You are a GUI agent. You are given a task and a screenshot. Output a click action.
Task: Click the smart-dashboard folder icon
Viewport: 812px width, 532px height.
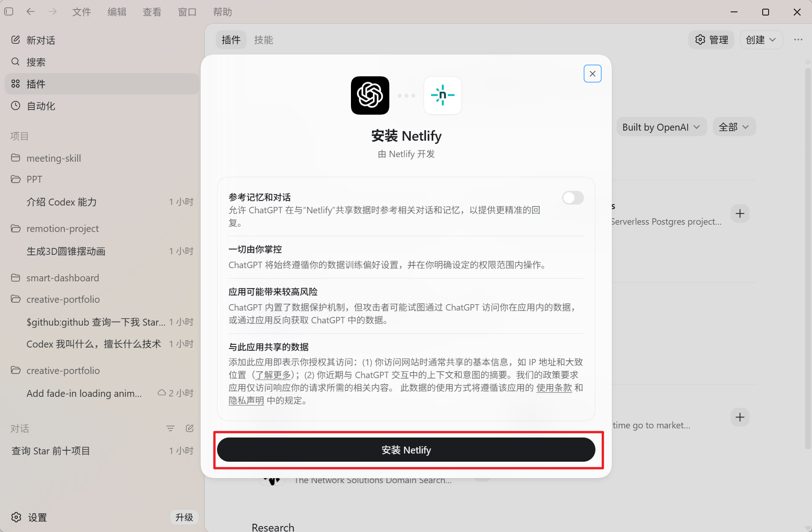[16, 278]
